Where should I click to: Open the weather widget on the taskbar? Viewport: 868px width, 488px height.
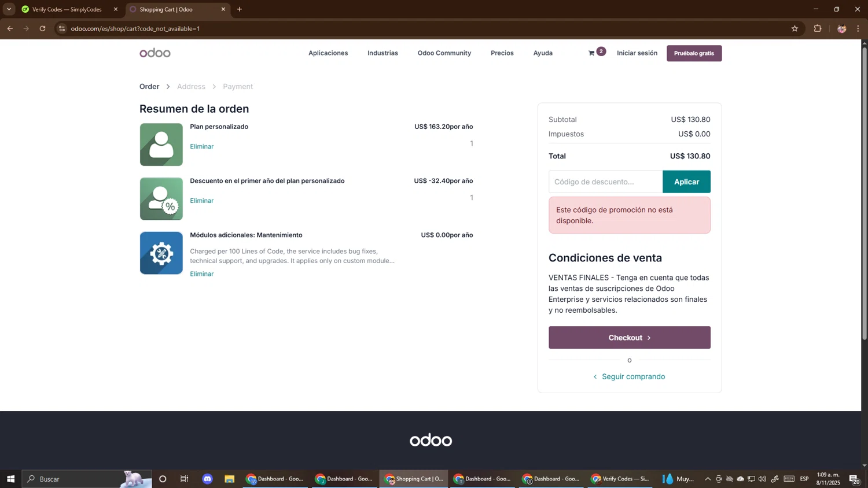[x=678, y=479]
